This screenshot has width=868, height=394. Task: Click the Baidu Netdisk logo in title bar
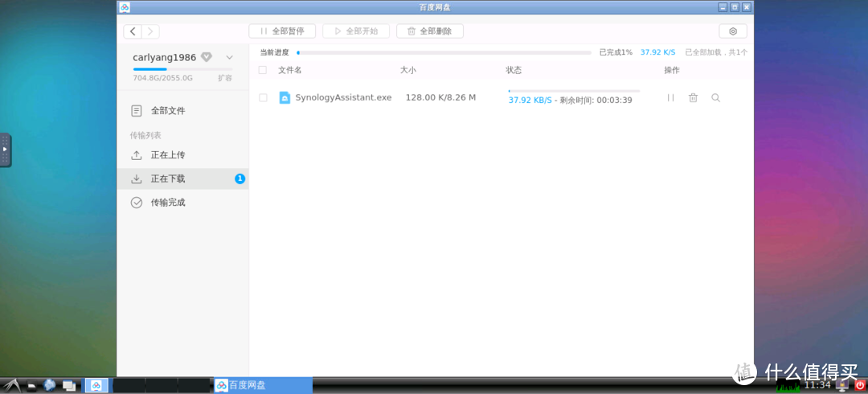(125, 7)
